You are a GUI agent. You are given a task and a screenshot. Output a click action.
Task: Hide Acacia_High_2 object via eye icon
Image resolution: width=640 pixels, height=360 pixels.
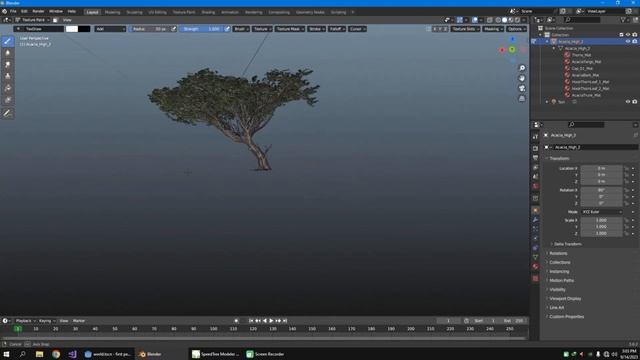pos(628,41)
